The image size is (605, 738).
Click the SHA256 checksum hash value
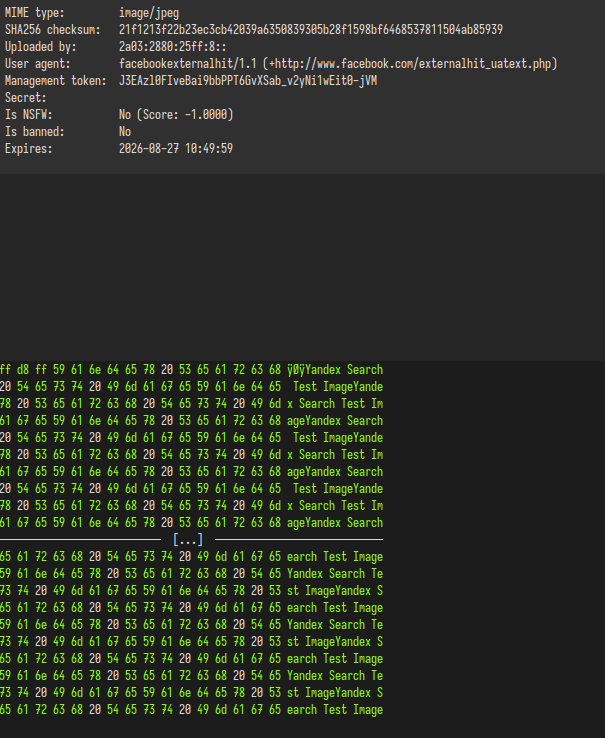point(310,30)
